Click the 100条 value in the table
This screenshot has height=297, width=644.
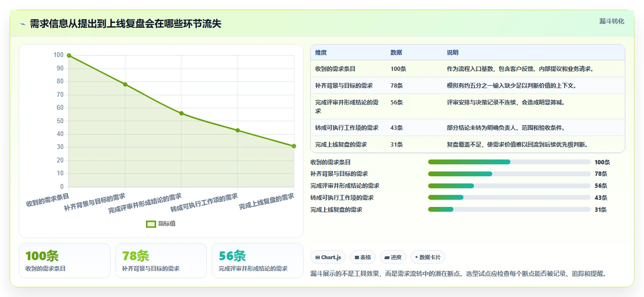pos(398,69)
